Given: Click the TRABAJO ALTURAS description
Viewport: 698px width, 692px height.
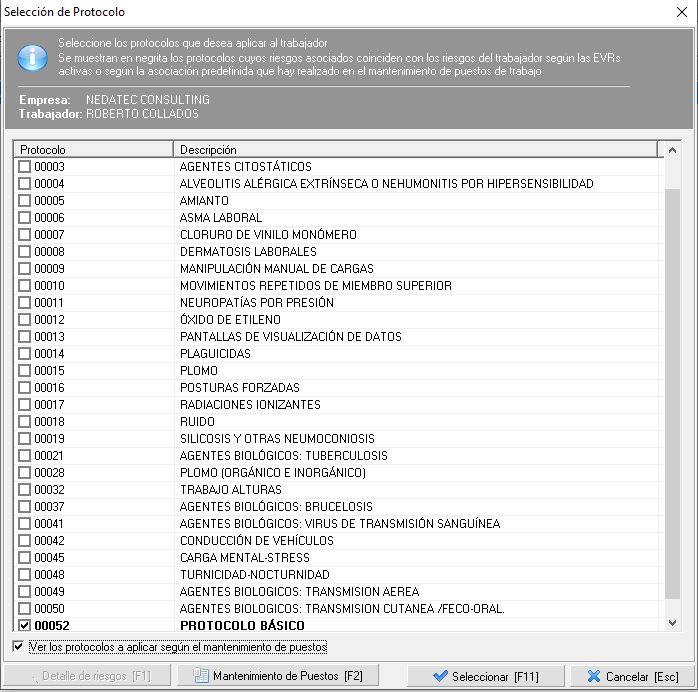Looking at the screenshot, I should point(231,490).
